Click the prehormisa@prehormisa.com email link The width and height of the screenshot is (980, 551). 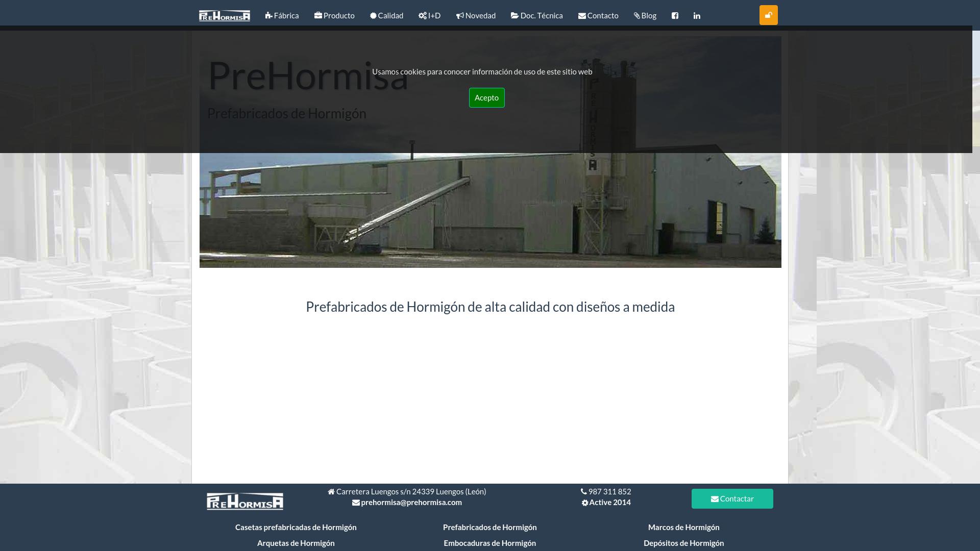(x=407, y=503)
